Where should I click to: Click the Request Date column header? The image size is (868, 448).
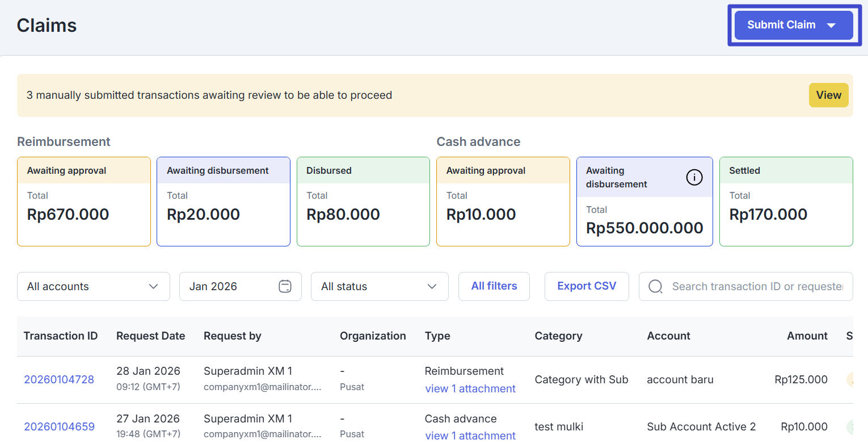click(x=150, y=336)
